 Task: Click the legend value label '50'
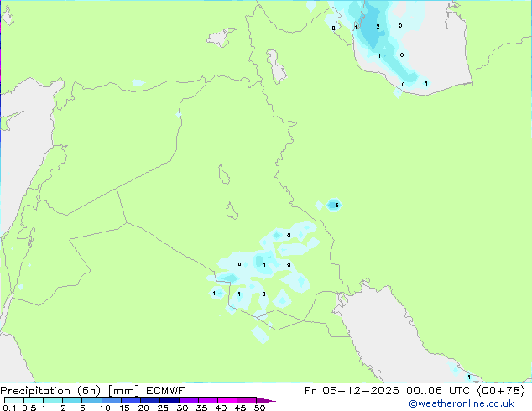[259, 408]
